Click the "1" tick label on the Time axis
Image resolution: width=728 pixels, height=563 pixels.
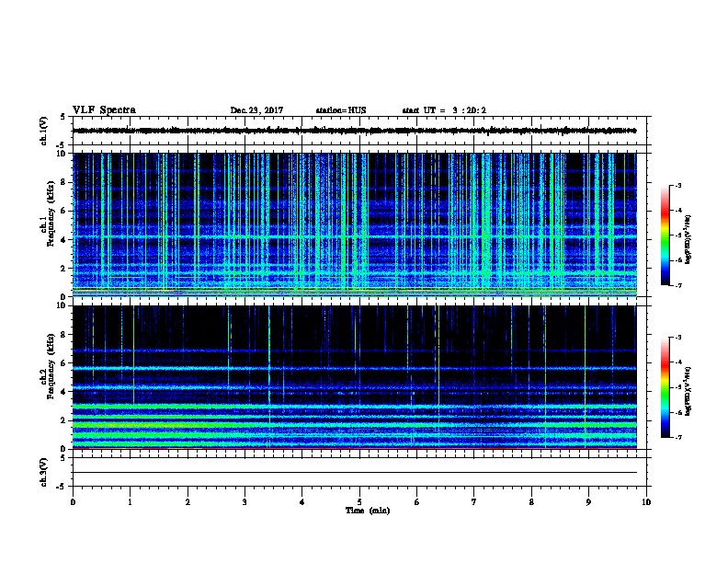click(x=130, y=502)
